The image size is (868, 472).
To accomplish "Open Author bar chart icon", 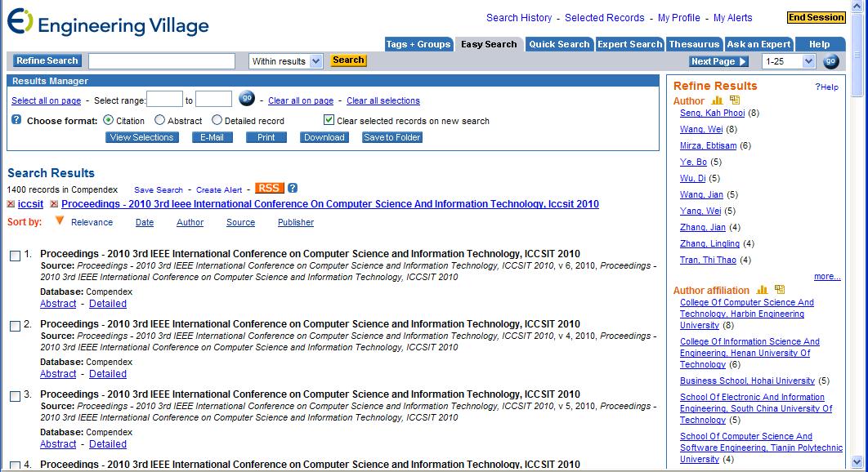I will coord(717,100).
